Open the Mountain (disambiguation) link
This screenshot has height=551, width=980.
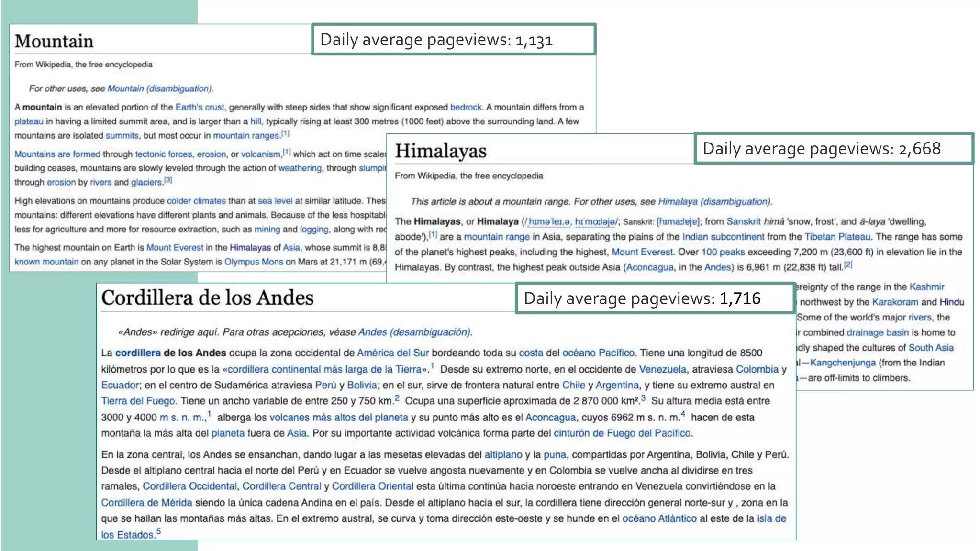159,88
